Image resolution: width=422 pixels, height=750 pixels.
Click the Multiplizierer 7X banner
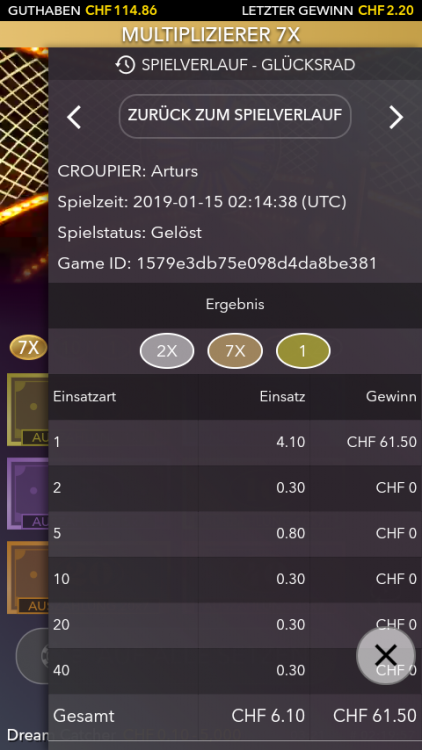tap(211, 34)
